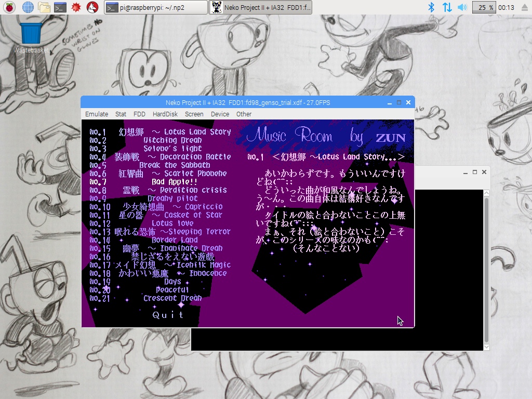This screenshot has height=399, width=532.
Task: Select track No.3 Selene's light
Action: coord(146,149)
